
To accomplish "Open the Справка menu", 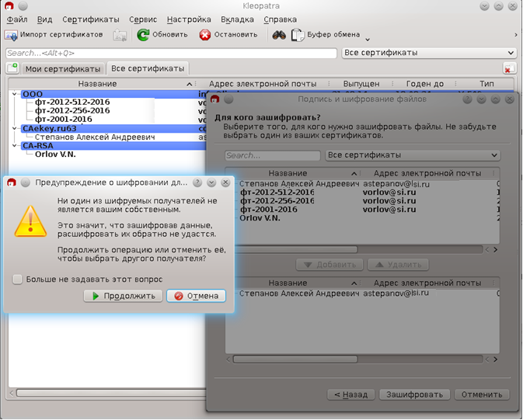I will click(x=281, y=19).
